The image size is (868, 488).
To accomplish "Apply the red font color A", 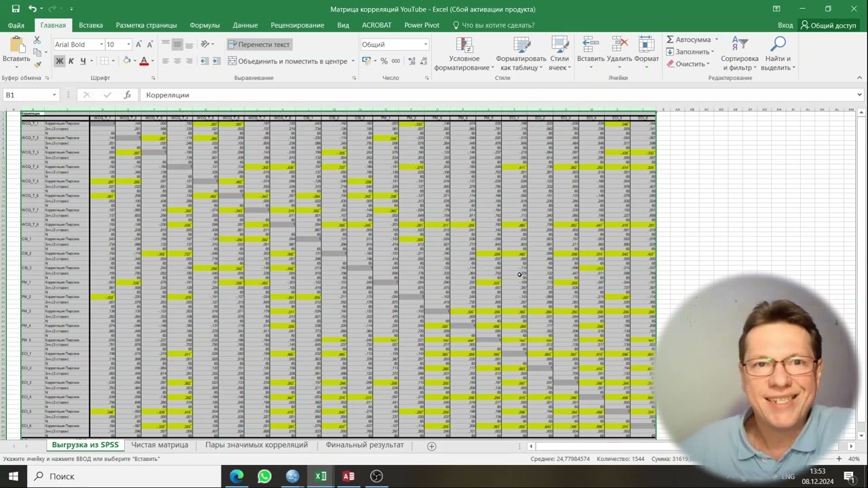I will click(144, 61).
